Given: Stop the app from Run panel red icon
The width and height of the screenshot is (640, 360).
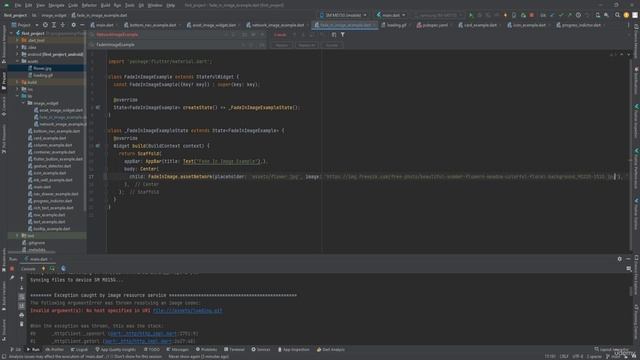Looking at the screenshot, I should [x=12, y=269].
